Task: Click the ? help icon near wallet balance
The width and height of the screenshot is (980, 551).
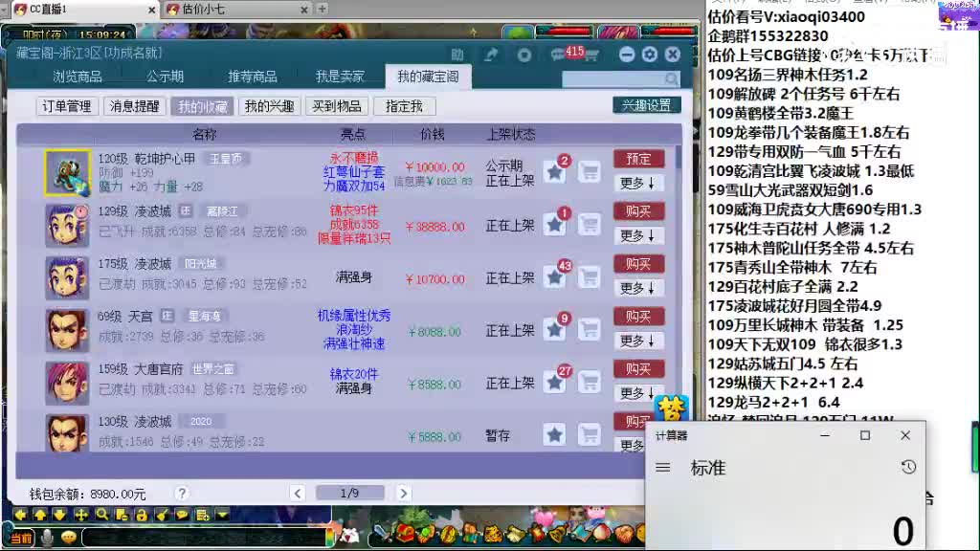Action: (x=182, y=492)
